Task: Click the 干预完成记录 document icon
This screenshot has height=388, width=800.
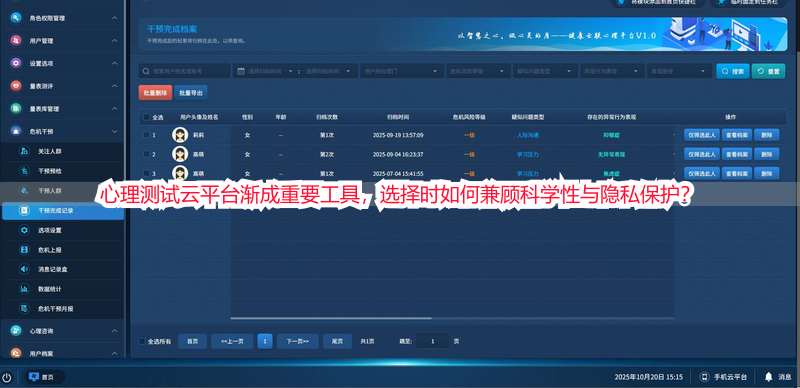Action: pyautogui.click(x=24, y=210)
